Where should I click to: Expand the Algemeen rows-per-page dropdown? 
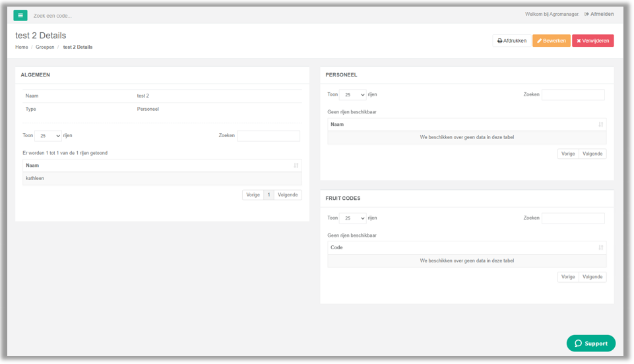[48, 136]
